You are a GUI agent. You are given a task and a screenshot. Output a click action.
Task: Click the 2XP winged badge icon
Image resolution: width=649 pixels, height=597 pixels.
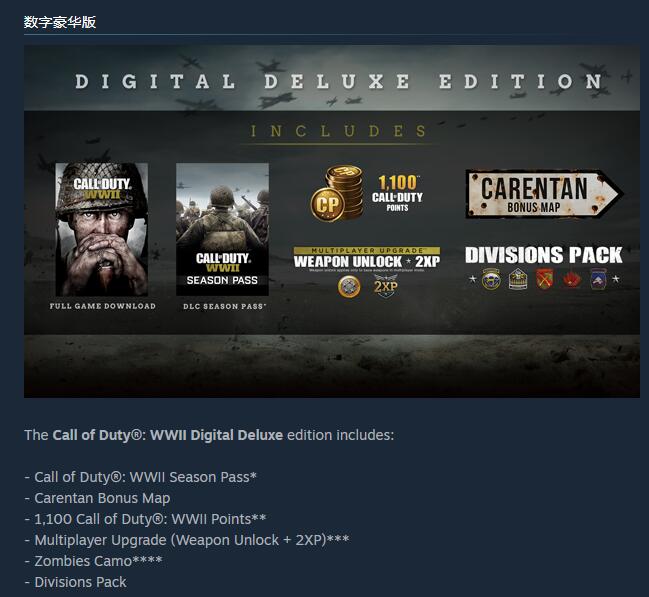tap(385, 286)
